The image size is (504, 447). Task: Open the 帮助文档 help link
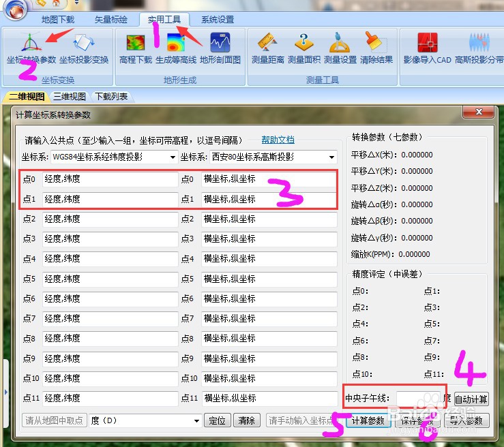coord(278,140)
